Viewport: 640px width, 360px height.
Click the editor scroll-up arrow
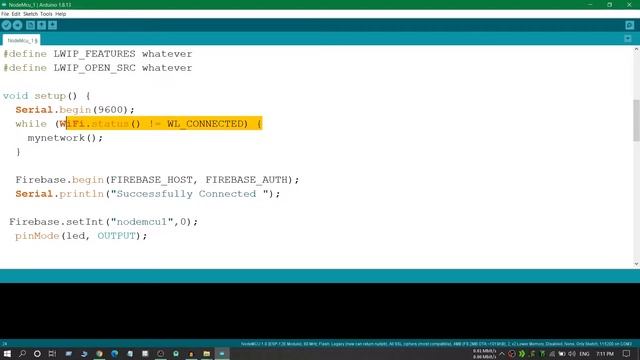[x=636, y=50]
